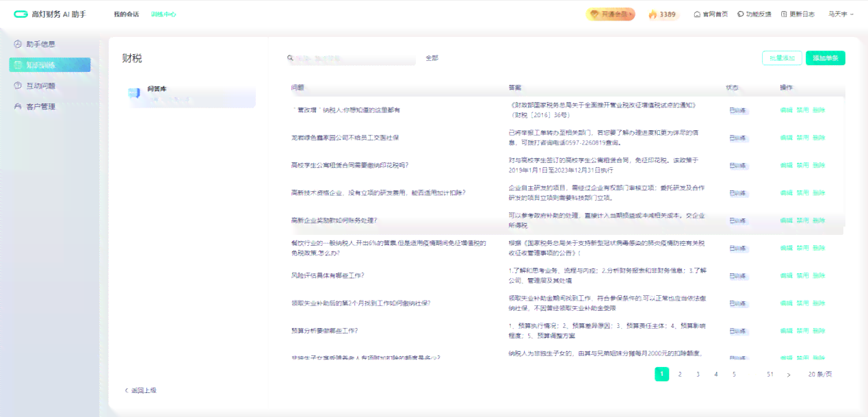Image resolution: width=868 pixels, height=417 pixels.
Task: Click the question 高新企业奖励款如何账务处理?
Action: click(334, 220)
